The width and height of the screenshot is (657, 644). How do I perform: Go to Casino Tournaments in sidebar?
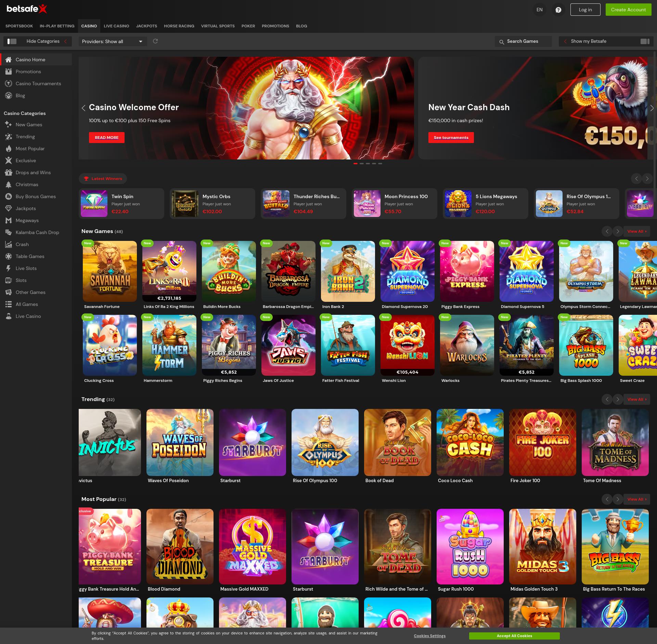tap(38, 83)
